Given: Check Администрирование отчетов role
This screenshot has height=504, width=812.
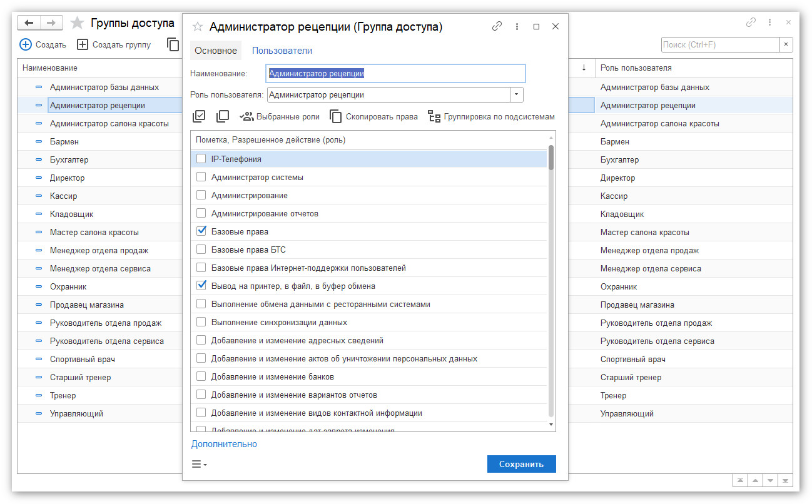Looking at the screenshot, I should tap(201, 213).
